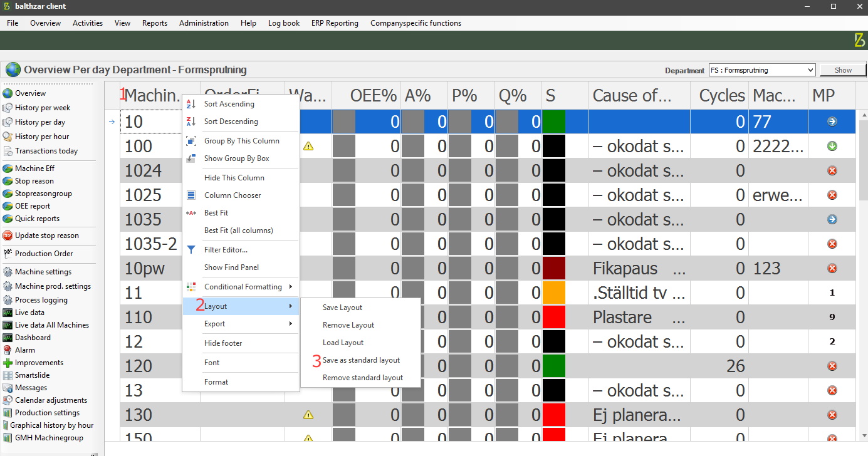Click the green status icon for machine 100
Screen dimensions: 868x456
pos(832,145)
